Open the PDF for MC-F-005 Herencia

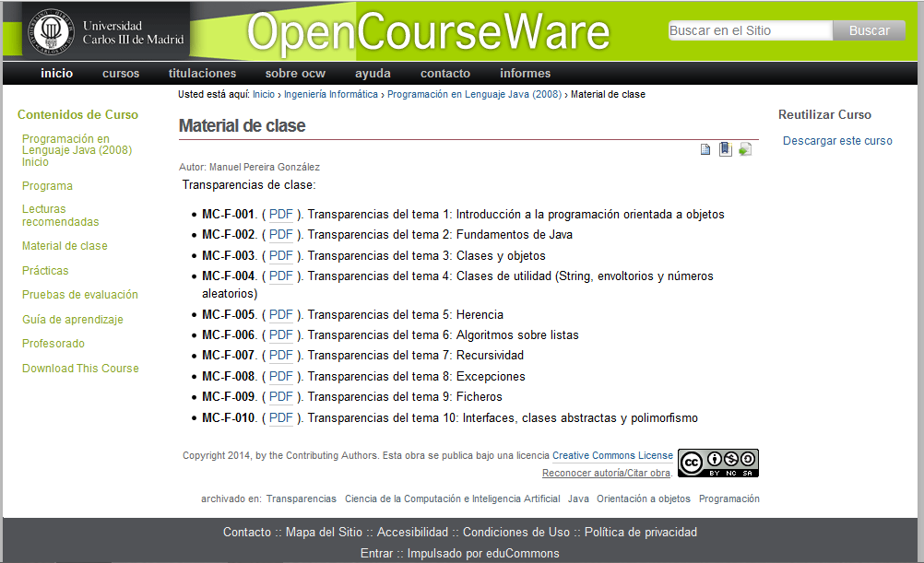280,313
